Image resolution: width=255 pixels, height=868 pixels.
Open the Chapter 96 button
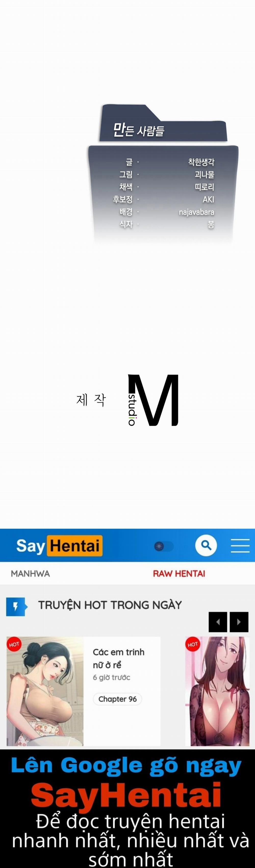tap(117, 699)
